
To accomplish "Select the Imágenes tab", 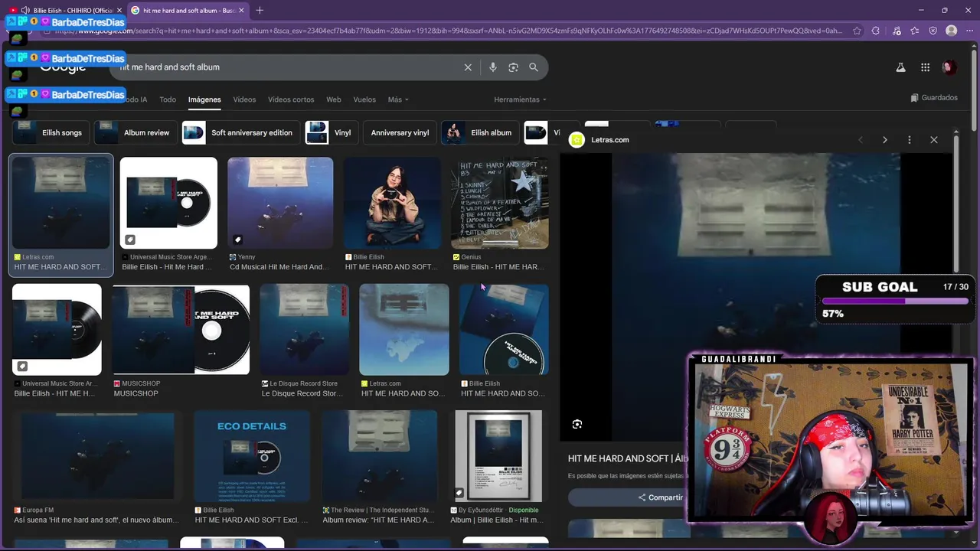I will point(204,99).
